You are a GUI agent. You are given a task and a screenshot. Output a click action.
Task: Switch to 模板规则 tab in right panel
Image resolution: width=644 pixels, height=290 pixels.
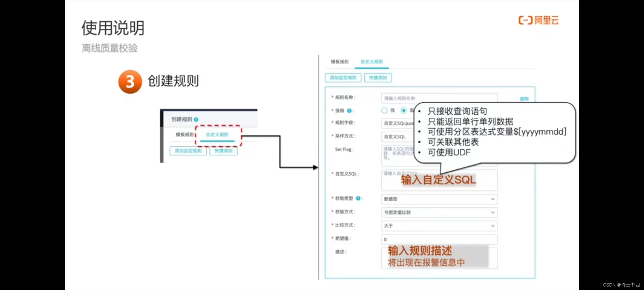coord(339,62)
